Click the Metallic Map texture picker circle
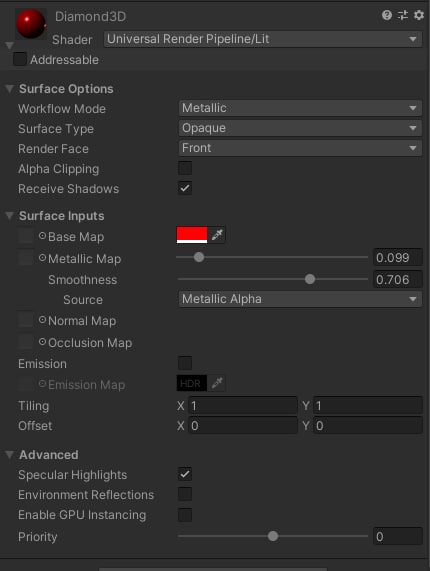This screenshot has width=430, height=571. pyautogui.click(x=42, y=258)
